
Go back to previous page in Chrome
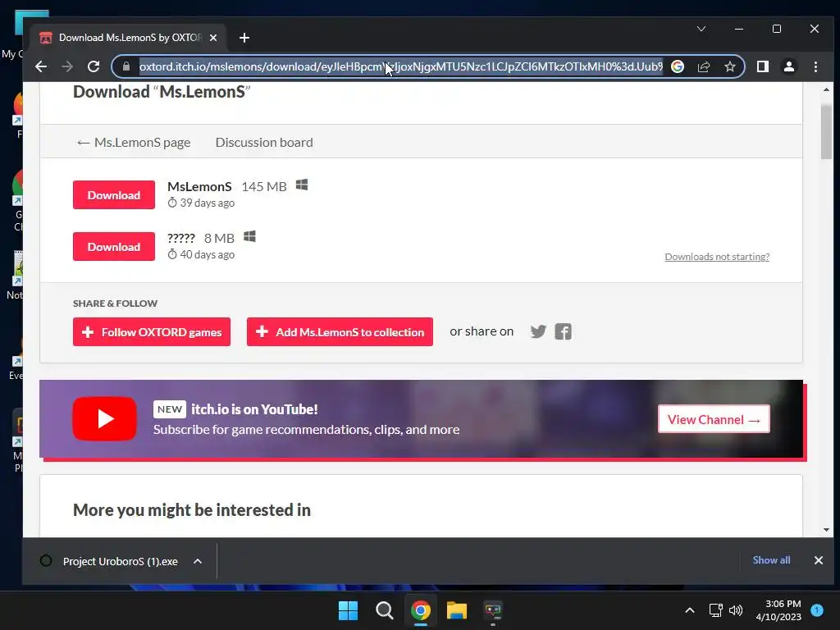tap(41, 66)
